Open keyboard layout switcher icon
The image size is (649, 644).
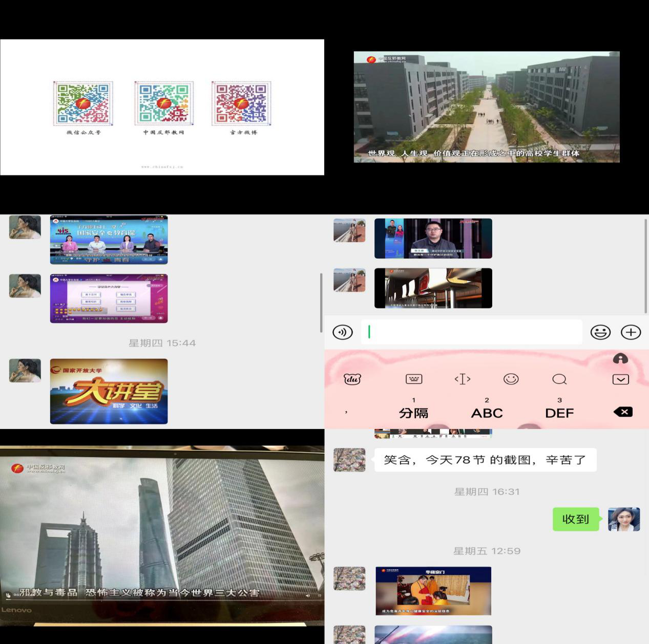[414, 379]
